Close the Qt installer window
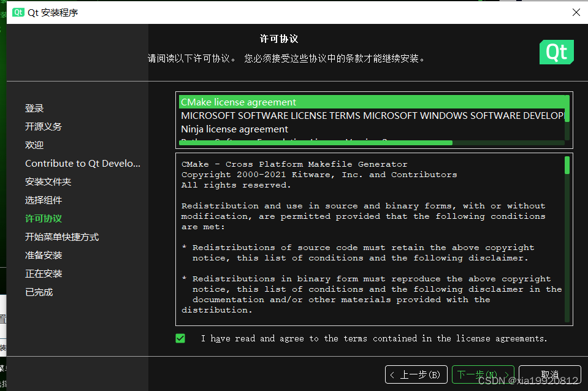 click(x=576, y=12)
